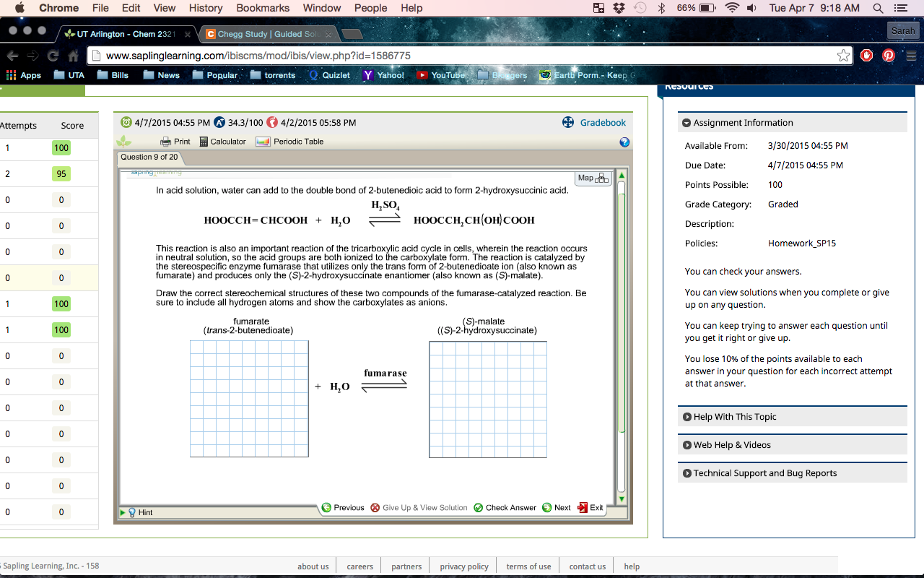This screenshot has width=924, height=578.
Task: Open the Apps bookmark
Action: click(24, 75)
